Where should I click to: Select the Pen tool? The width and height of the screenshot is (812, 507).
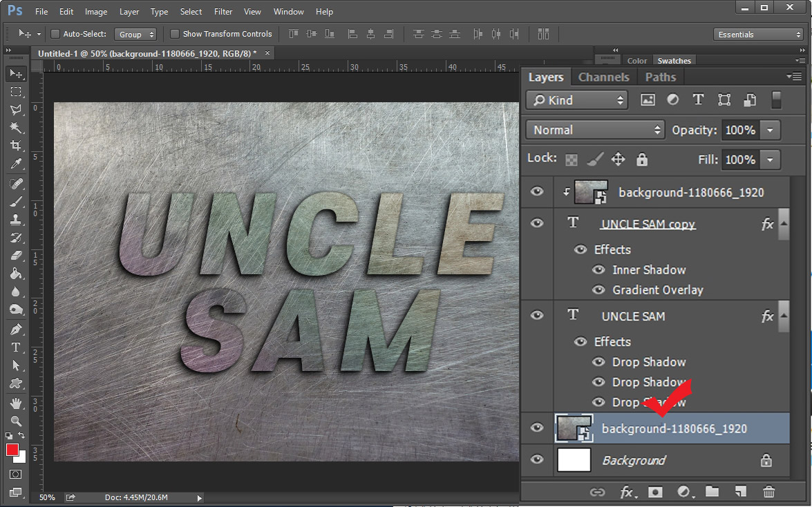16,329
